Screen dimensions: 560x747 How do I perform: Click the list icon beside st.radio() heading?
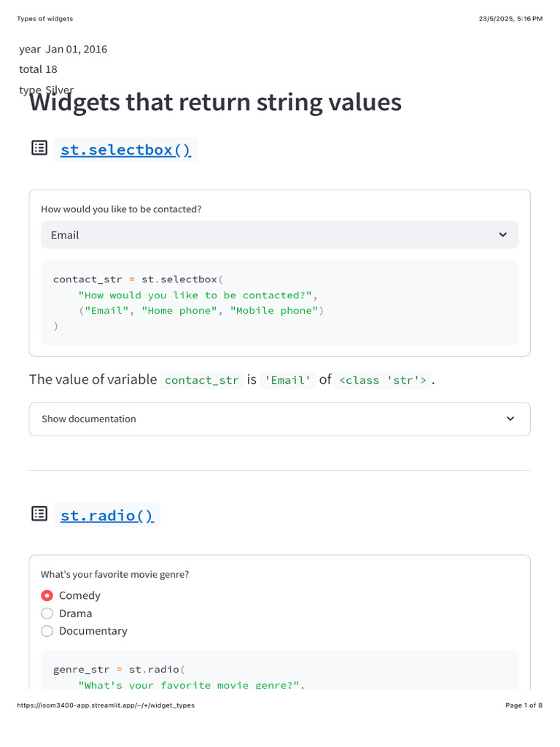[39, 514]
